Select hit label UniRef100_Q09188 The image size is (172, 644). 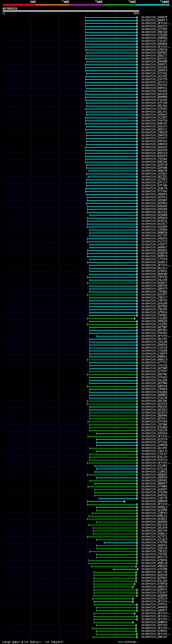pyautogui.click(x=154, y=303)
